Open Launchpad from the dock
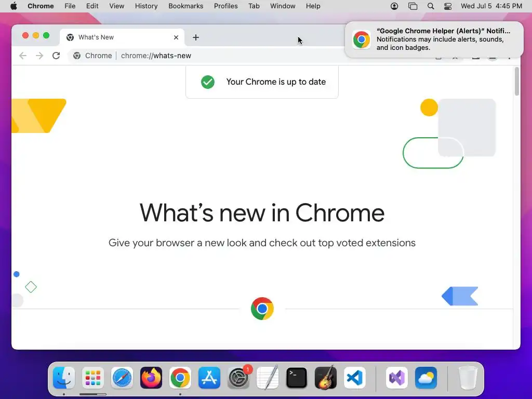 click(93, 378)
